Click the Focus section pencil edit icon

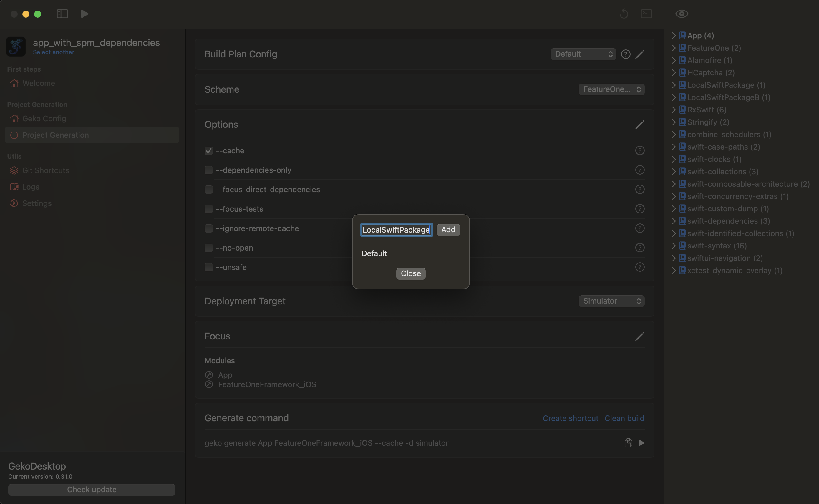[640, 336]
